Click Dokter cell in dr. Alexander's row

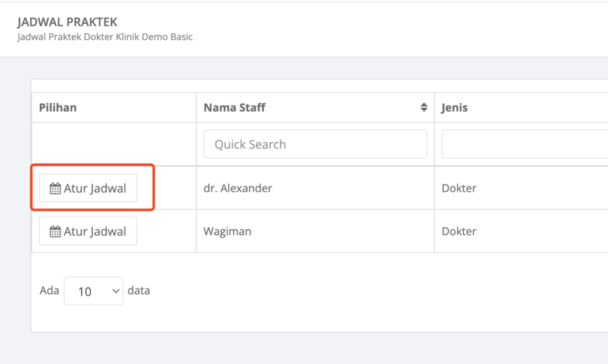click(x=459, y=188)
